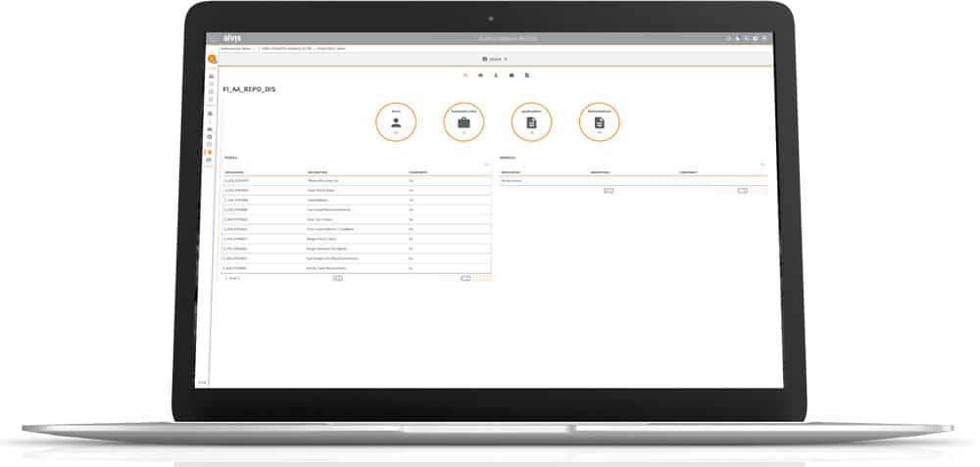
Task: Select the orange first icon in center toolbar
Action: [465, 74]
